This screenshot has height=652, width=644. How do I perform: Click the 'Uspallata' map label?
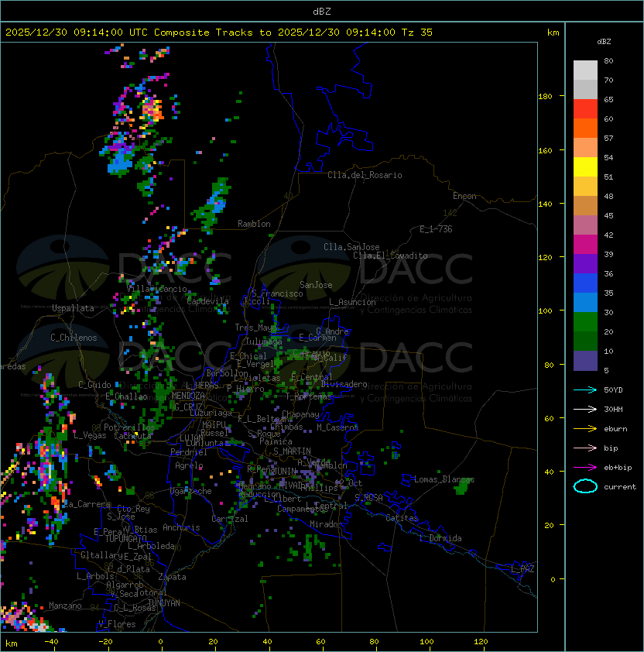coord(73,308)
